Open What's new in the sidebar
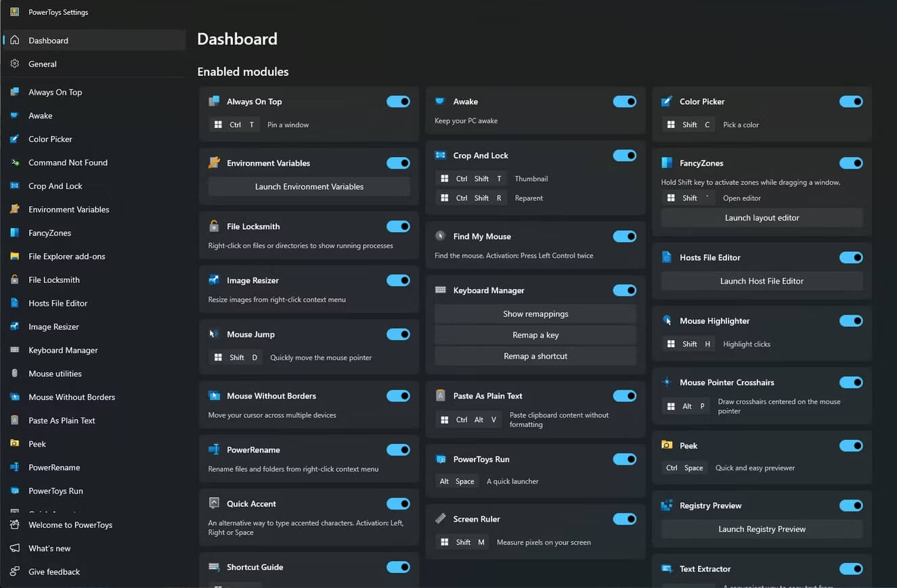The image size is (897, 588). click(x=94, y=549)
